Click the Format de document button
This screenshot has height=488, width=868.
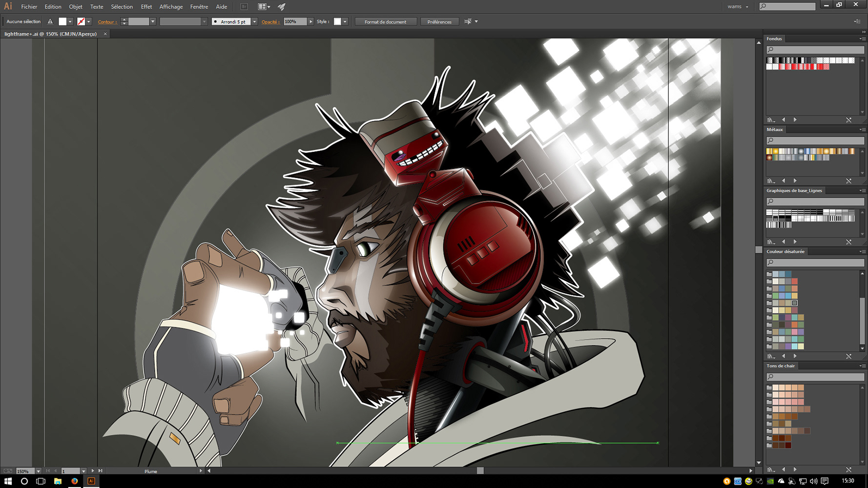385,21
